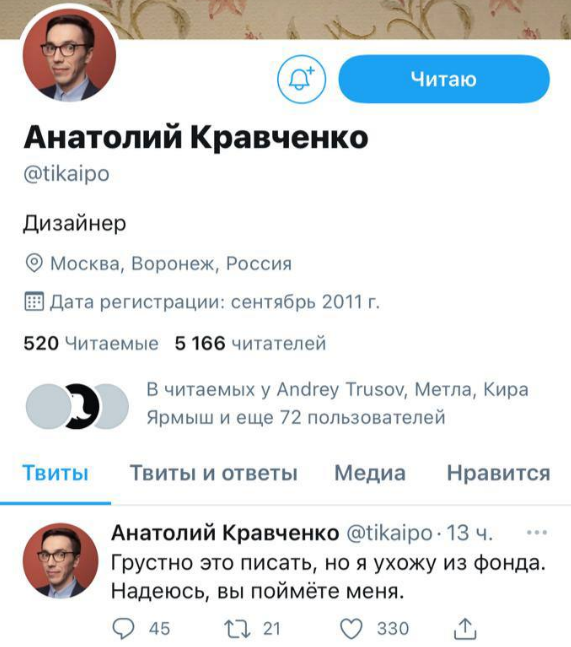Go to the Нравится tab

coord(498,473)
